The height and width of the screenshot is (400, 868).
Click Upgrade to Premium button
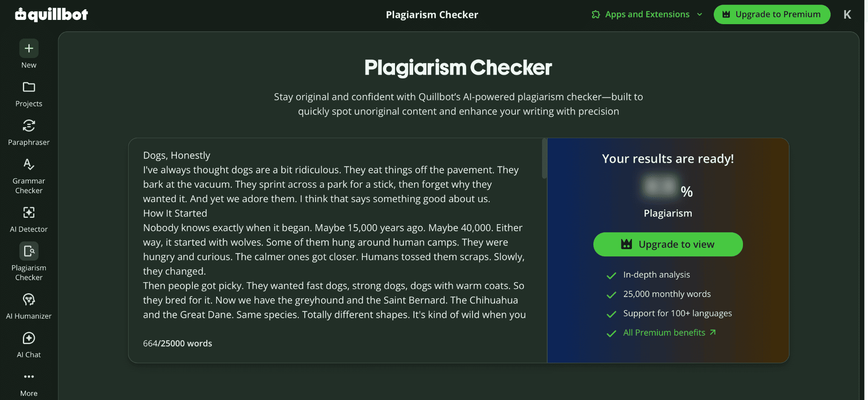pos(772,14)
